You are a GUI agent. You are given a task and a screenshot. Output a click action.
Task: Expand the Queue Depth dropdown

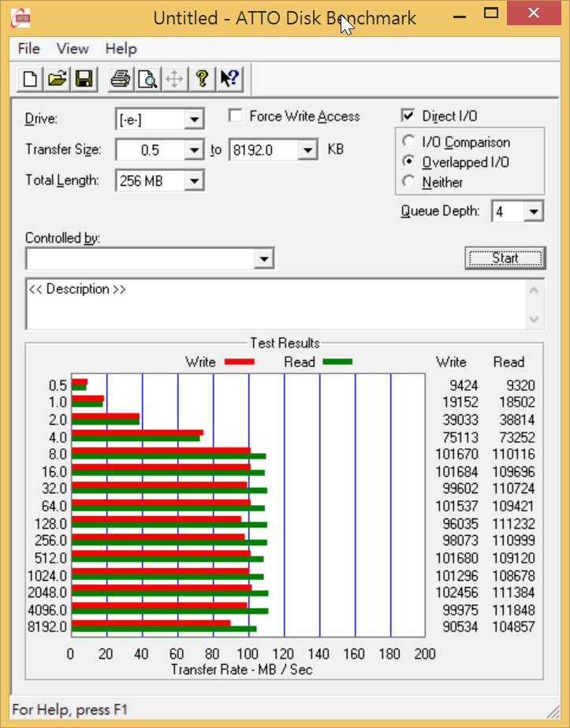coord(533,212)
